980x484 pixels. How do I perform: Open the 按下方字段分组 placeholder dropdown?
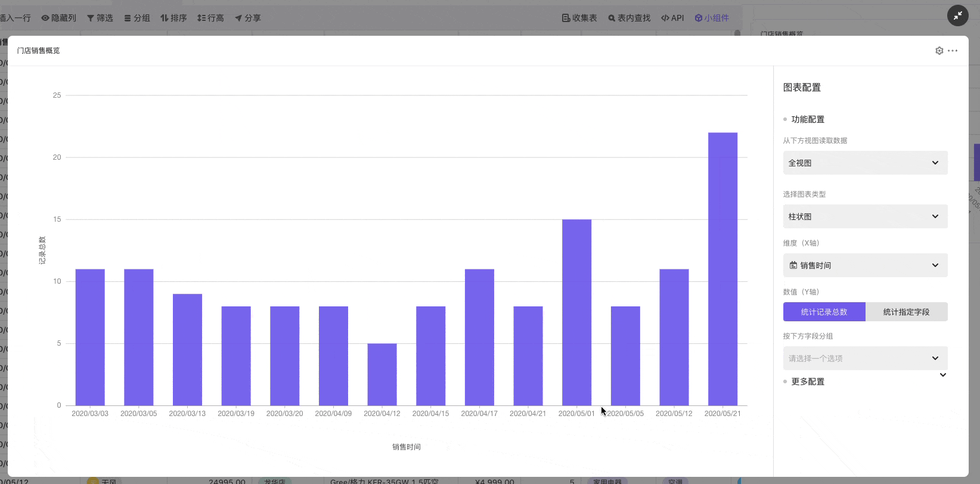pos(865,358)
